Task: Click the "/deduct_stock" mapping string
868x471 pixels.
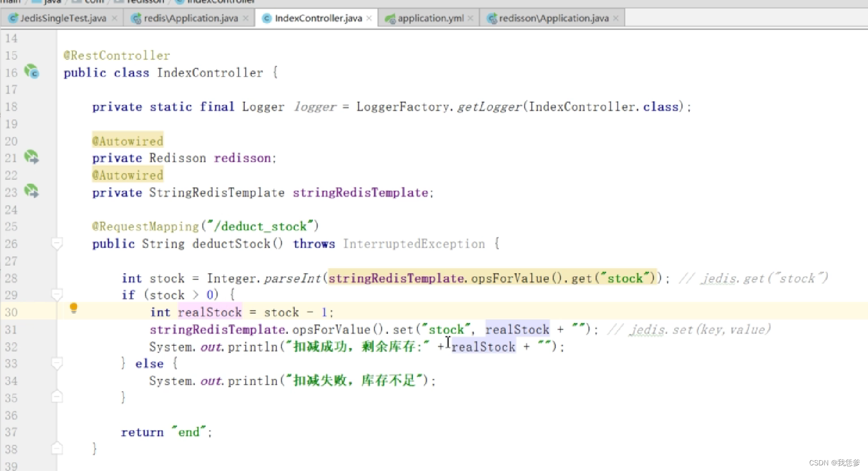Action: 260,226
